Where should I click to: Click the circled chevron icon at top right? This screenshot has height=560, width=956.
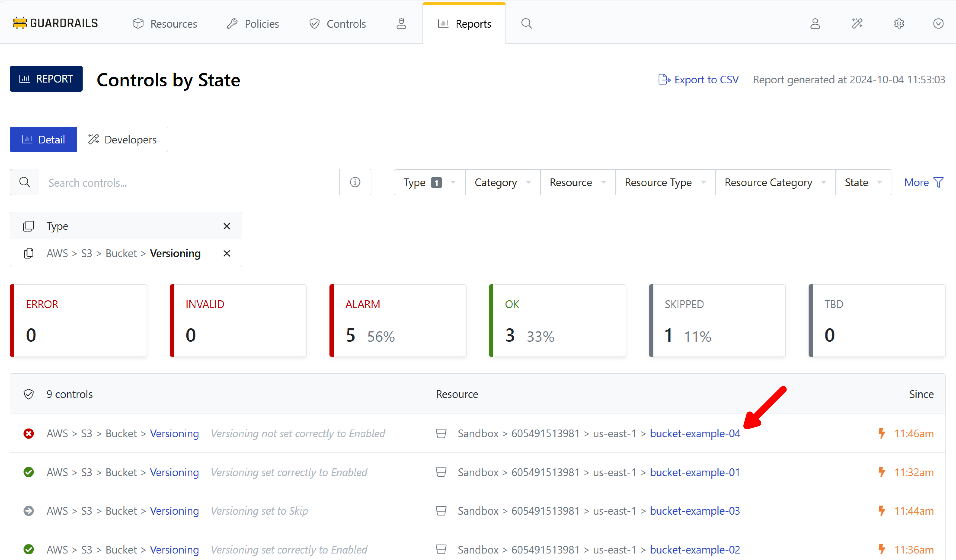938,24
